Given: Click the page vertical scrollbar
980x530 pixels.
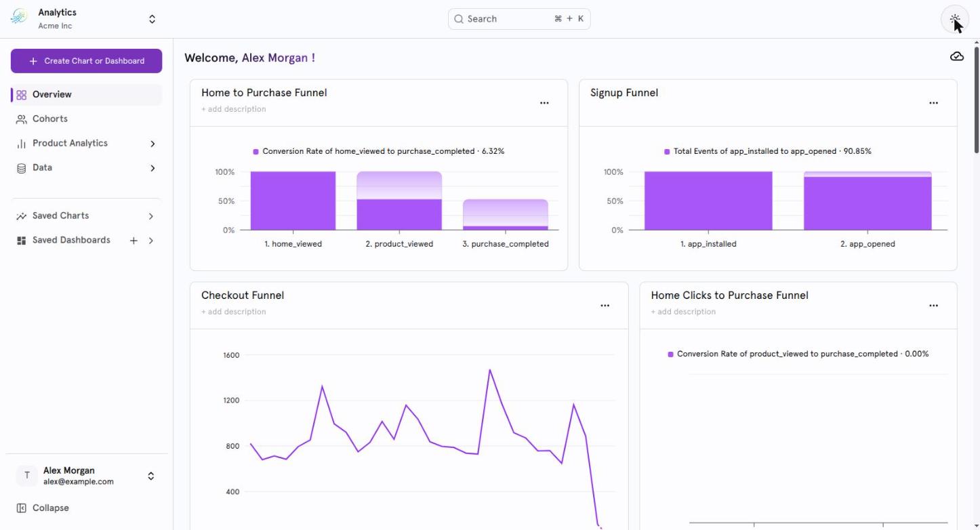Looking at the screenshot, I should pyautogui.click(x=977, y=100).
